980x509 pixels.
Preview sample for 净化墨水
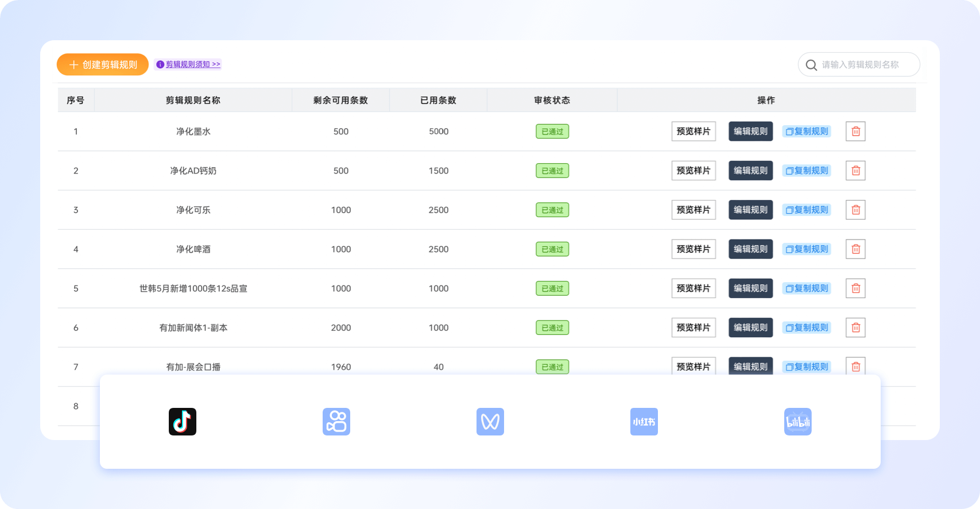click(694, 132)
